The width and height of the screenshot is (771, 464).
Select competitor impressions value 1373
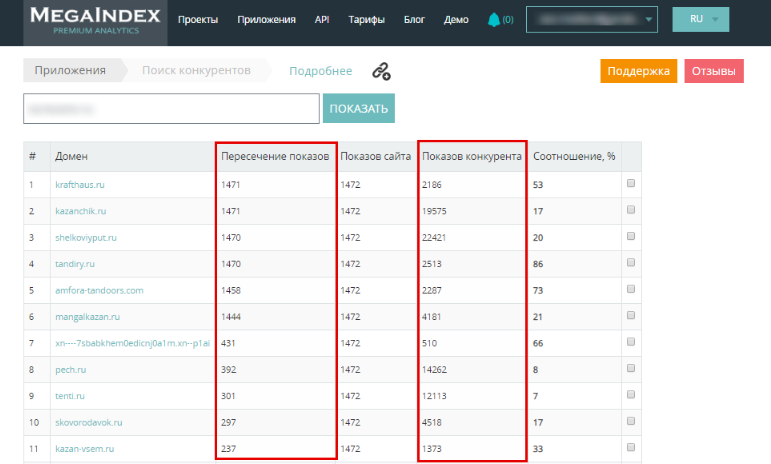[432, 449]
